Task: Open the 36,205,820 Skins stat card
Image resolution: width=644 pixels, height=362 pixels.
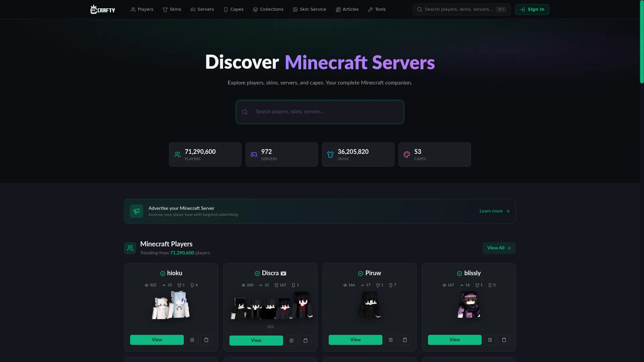Action: tap(358, 155)
